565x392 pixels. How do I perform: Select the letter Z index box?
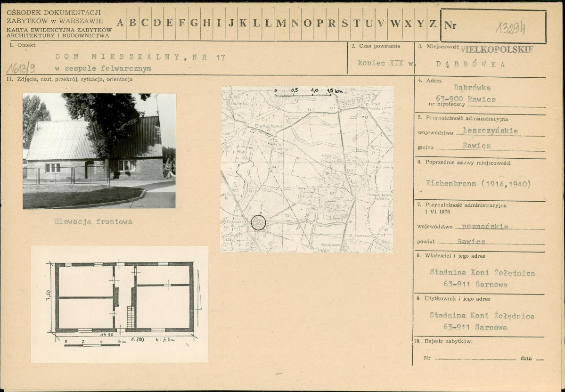[433, 24]
